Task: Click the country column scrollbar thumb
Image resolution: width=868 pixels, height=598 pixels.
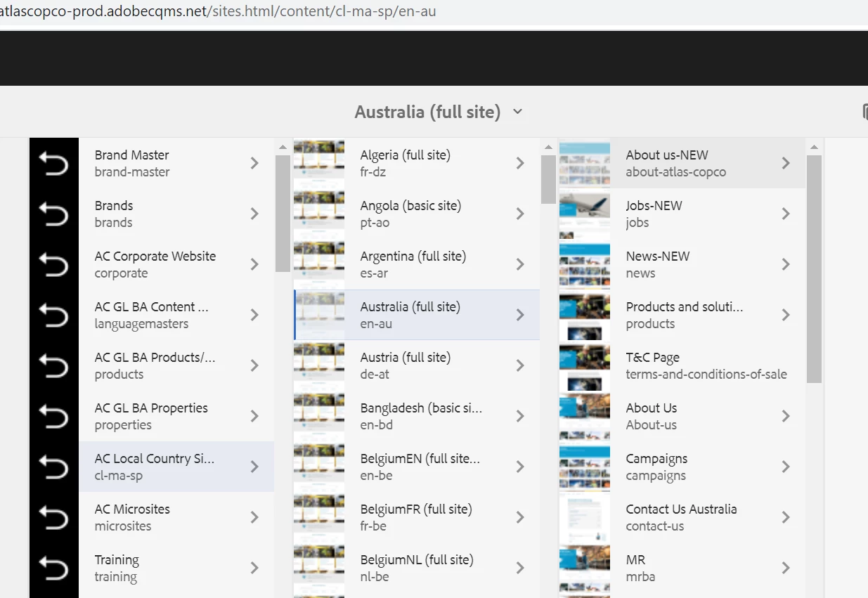Action: pyautogui.click(x=548, y=179)
